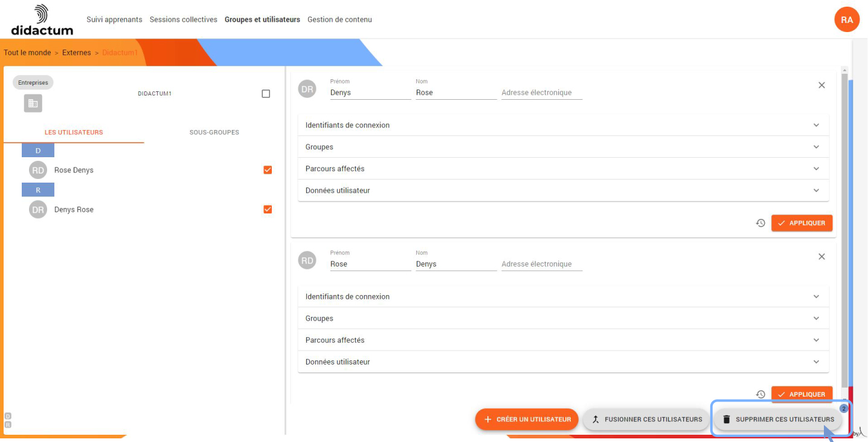Jump to letter R index marker

click(x=8, y=424)
